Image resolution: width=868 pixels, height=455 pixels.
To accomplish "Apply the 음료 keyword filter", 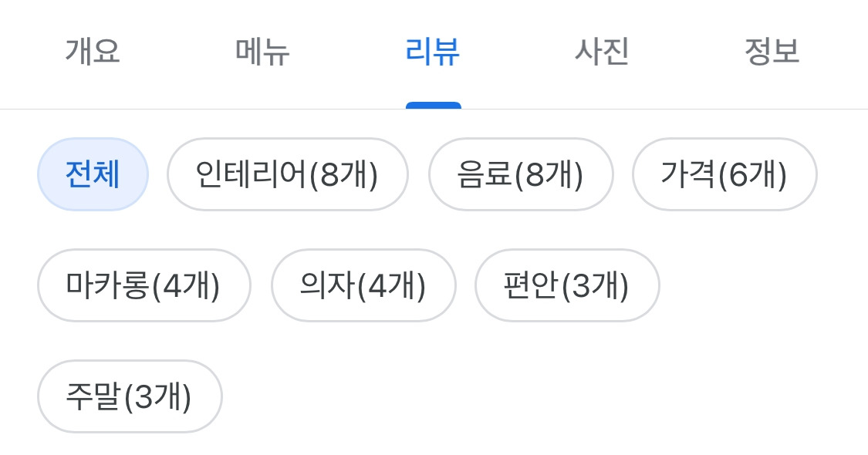I will (x=521, y=174).
